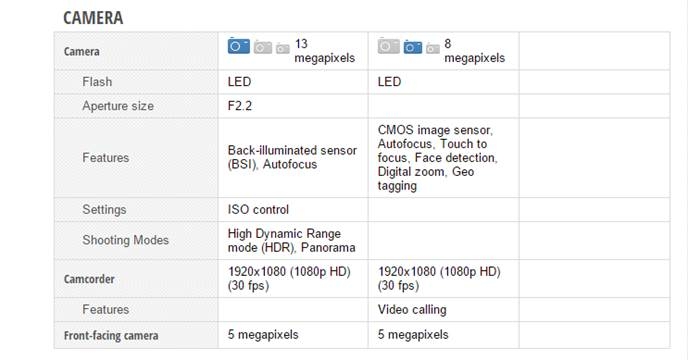Click the blue camera icon in first column
688x360 pixels.
(239, 46)
